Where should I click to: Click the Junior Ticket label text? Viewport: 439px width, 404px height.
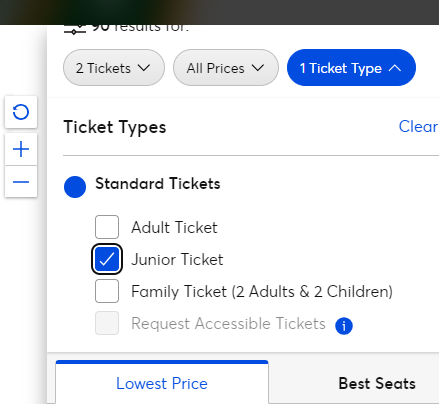(177, 259)
